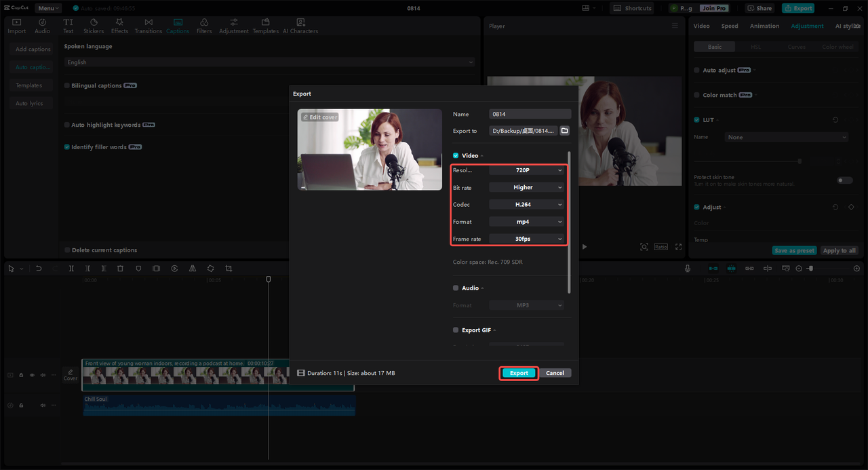
Task: Open the Menu dropdown in title bar
Action: pyautogui.click(x=48, y=8)
